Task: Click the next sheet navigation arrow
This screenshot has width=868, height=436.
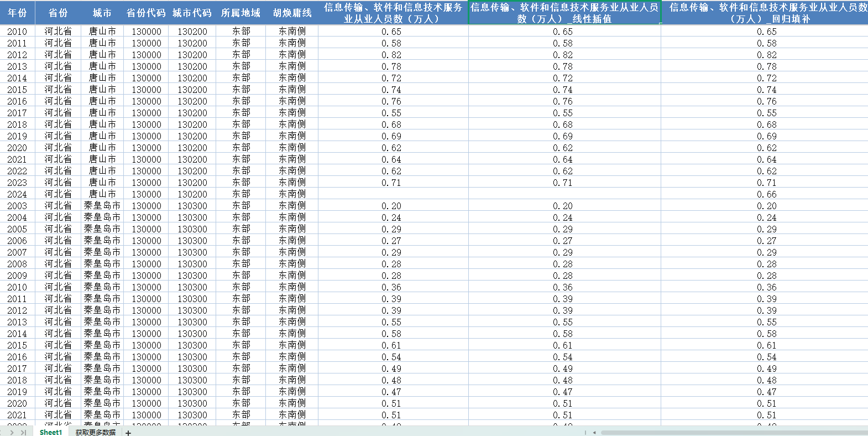Action: (x=12, y=433)
